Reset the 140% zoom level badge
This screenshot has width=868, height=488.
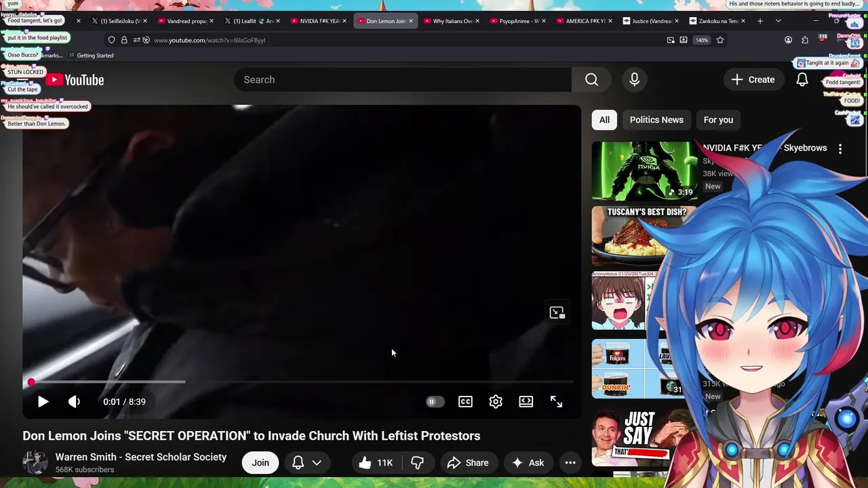702,40
